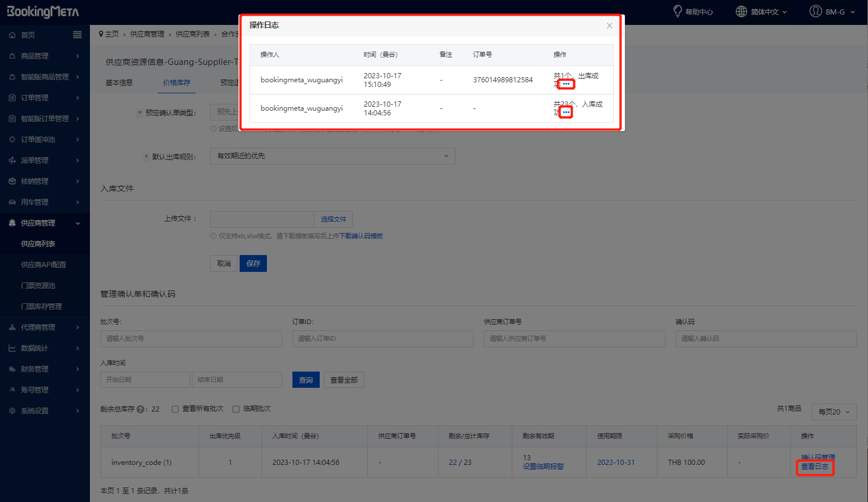
Task: Click the data statistics chart icon in sidebar
Action: 12,348
